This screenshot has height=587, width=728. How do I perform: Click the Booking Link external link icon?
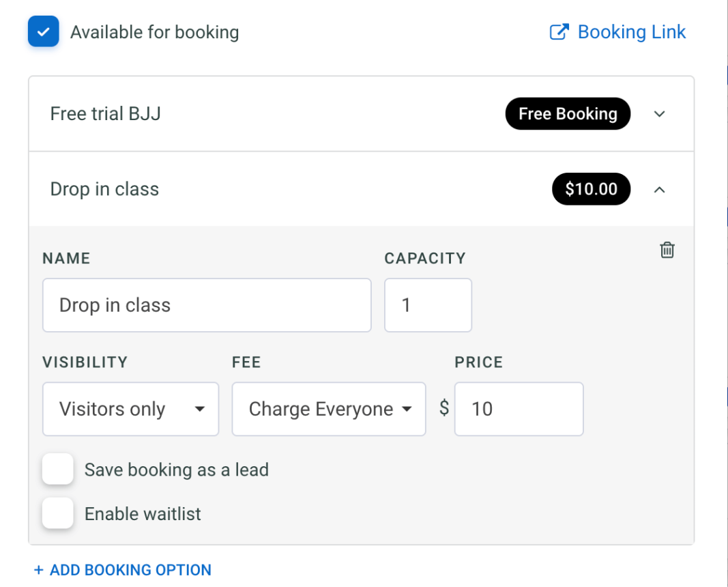click(x=559, y=31)
